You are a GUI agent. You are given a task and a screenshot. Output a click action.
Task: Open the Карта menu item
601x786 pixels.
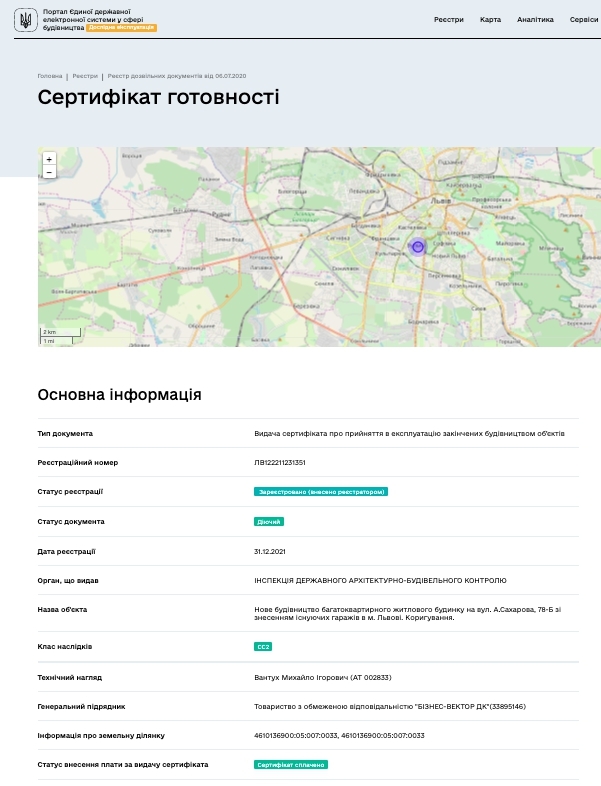[490, 20]
